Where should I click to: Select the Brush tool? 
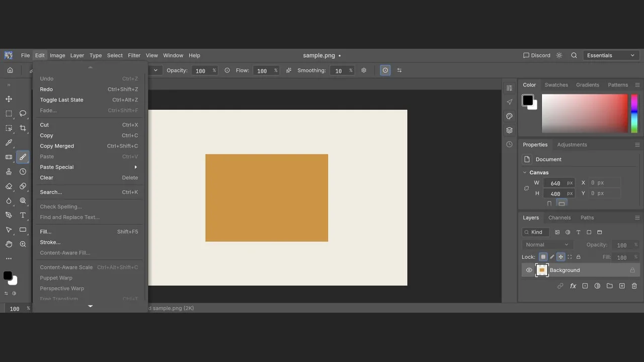click(x=23, y=157)
